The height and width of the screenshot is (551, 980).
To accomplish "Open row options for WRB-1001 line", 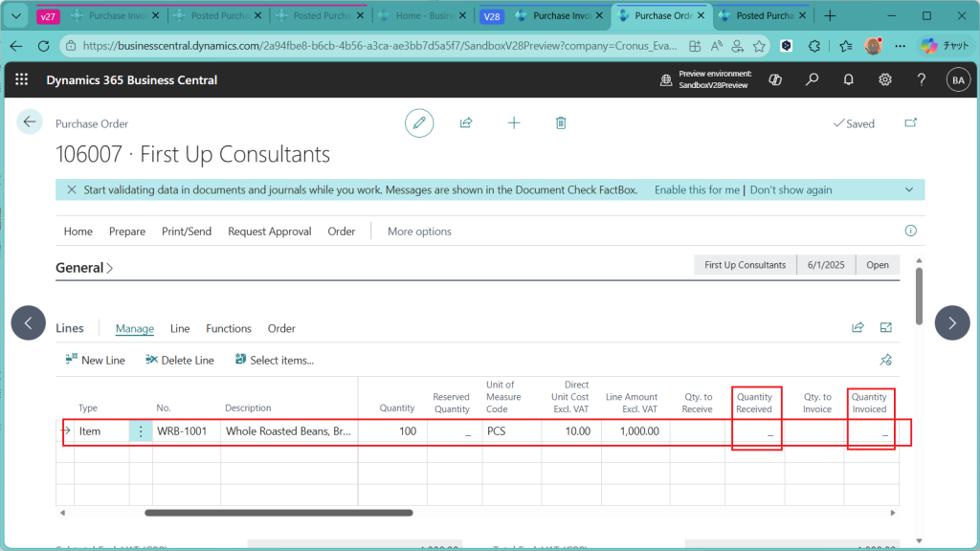I will coord(141,431).
